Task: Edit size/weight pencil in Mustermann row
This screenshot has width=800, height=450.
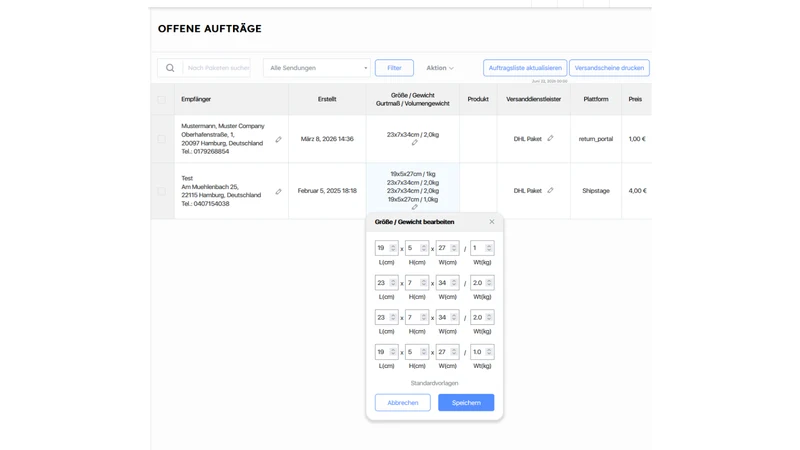Action: tap(415, 143)
